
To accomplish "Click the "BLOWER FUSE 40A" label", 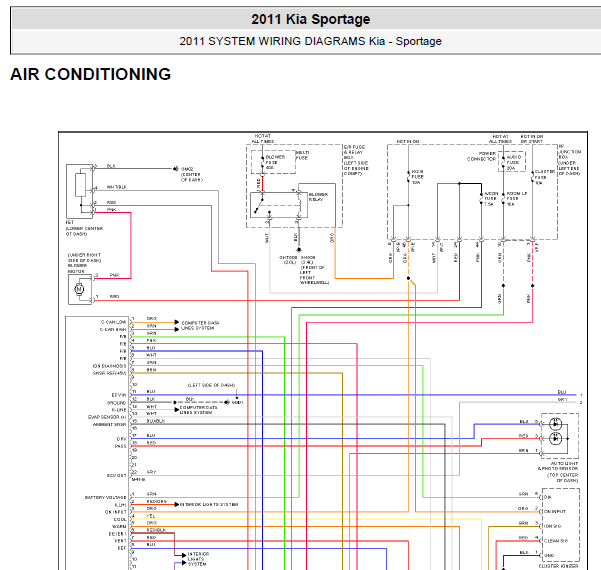I will (275, 162).
